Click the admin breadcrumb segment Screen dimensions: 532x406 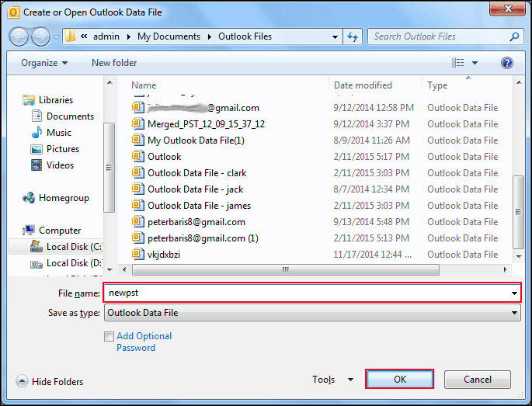point(106,36)
